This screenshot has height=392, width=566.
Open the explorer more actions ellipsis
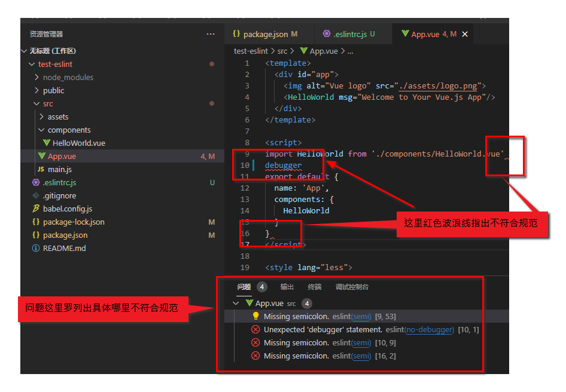[x=211, y=34]
